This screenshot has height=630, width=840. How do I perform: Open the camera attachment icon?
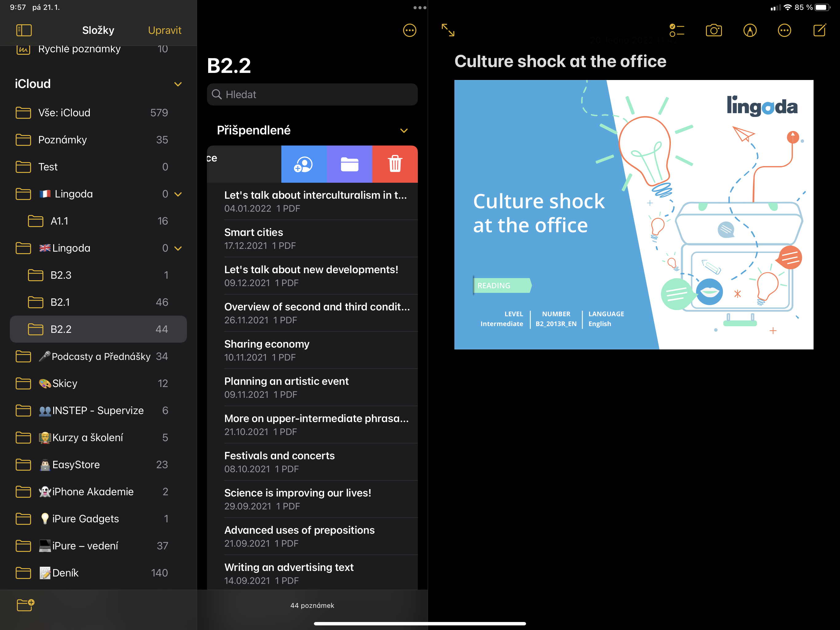click(x=714, y=30)
